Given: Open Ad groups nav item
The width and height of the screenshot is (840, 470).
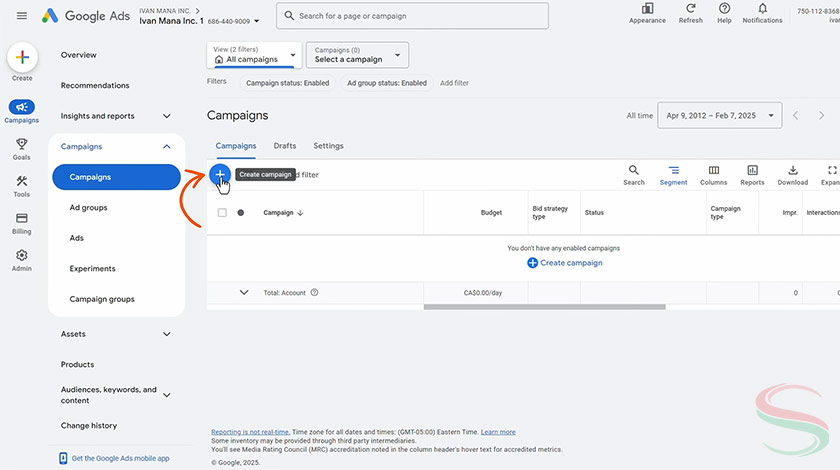Looking at the screenshot, I should [88, 207].
